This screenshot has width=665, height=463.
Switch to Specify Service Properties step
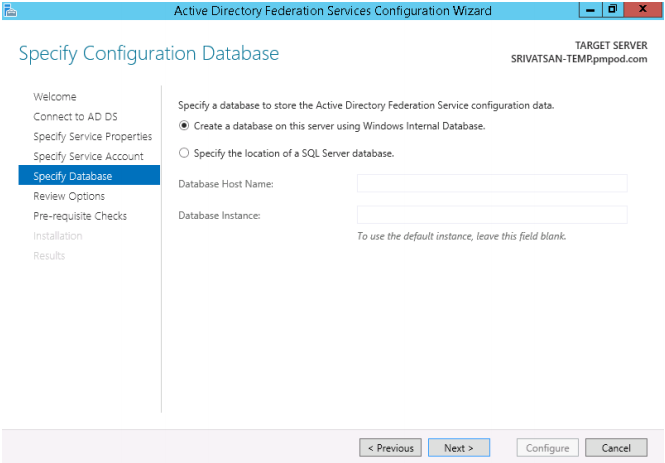pyautogui.click(x=92, y=137)
